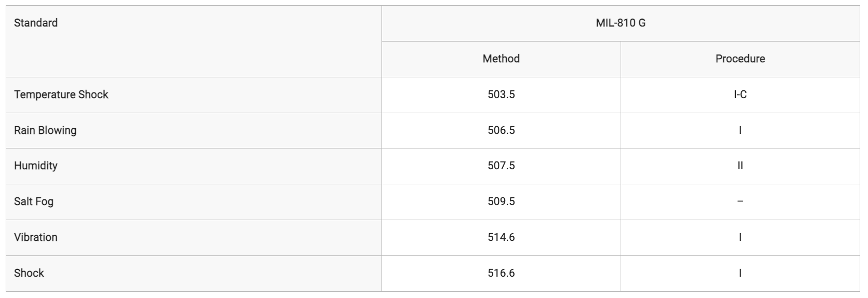
Task: Select method value 516.6
Action: (x=501, y=274)
